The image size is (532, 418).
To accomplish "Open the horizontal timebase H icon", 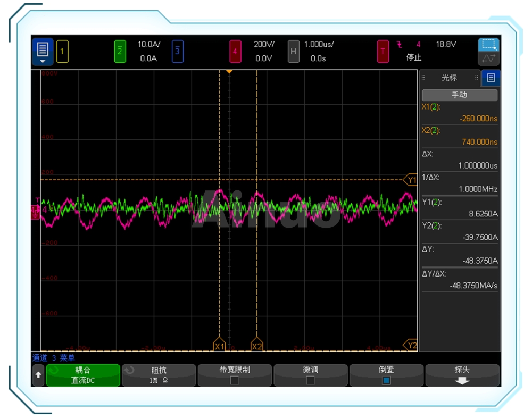I will (293, 52).
